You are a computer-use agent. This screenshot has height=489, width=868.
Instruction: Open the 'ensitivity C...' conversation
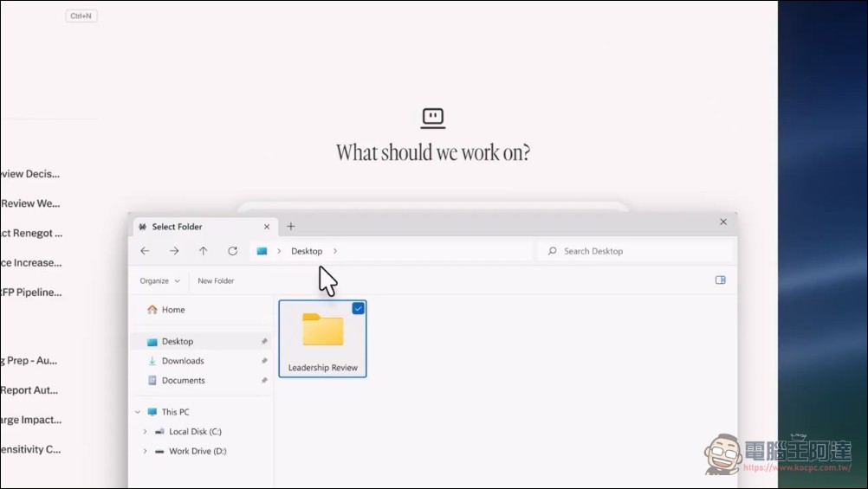[30, 450]
